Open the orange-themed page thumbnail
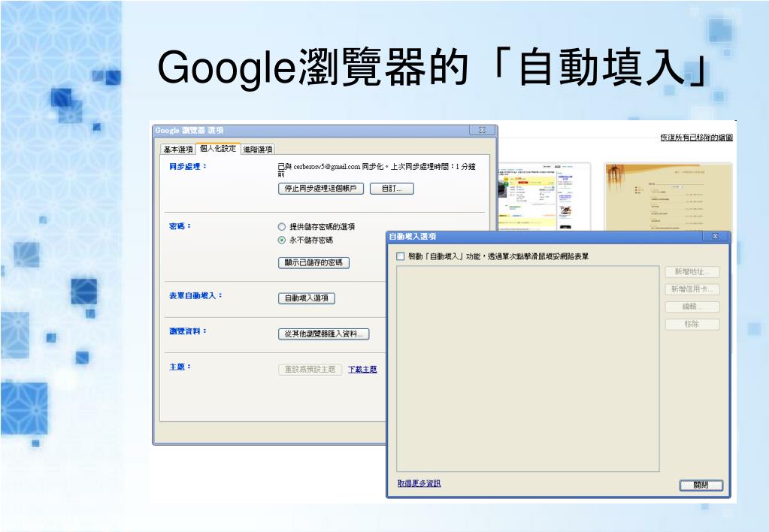The image size is (769, 532). click(668, 197)
